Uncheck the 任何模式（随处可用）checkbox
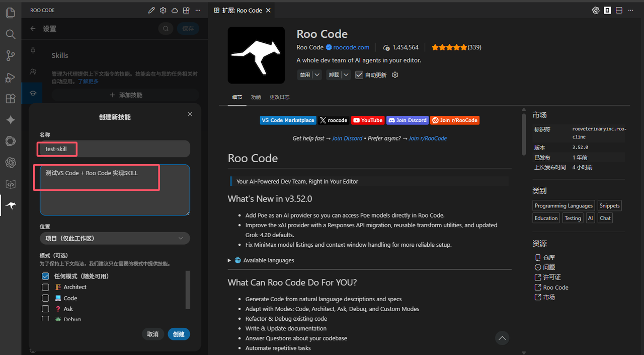Image resolution: width=644 pixels, height=355 pixels. 45,276
